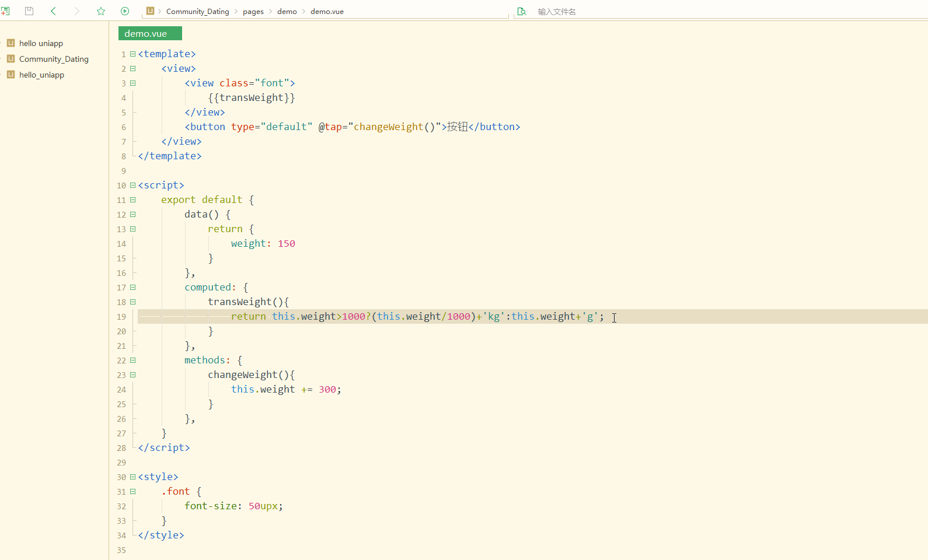The height and width of the screenshot is (560, 928).
Task: Select the hello_uniapp project
Action: 41,75
